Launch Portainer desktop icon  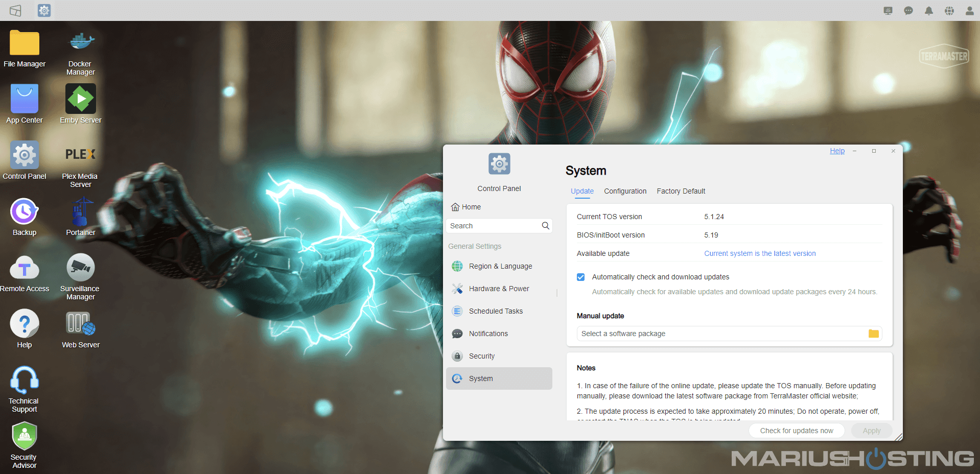point(81,217)
